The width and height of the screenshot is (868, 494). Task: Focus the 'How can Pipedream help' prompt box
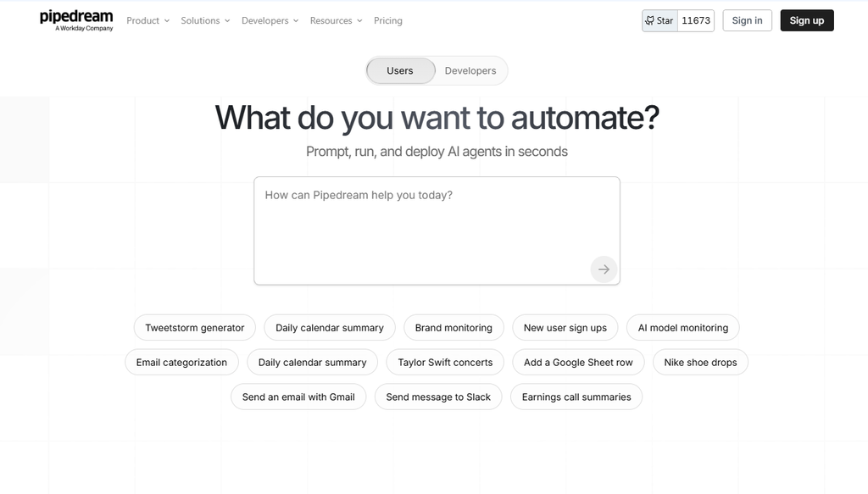(x=437, y=230)
